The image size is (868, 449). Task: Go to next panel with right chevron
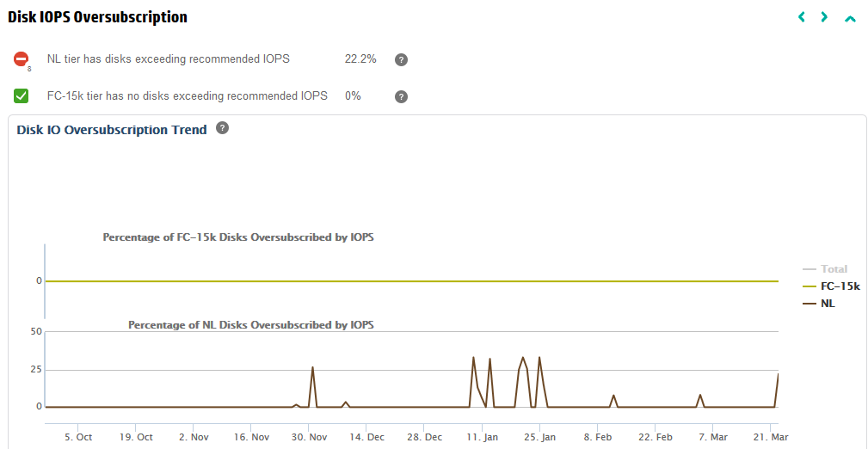(x=824, y=17)
